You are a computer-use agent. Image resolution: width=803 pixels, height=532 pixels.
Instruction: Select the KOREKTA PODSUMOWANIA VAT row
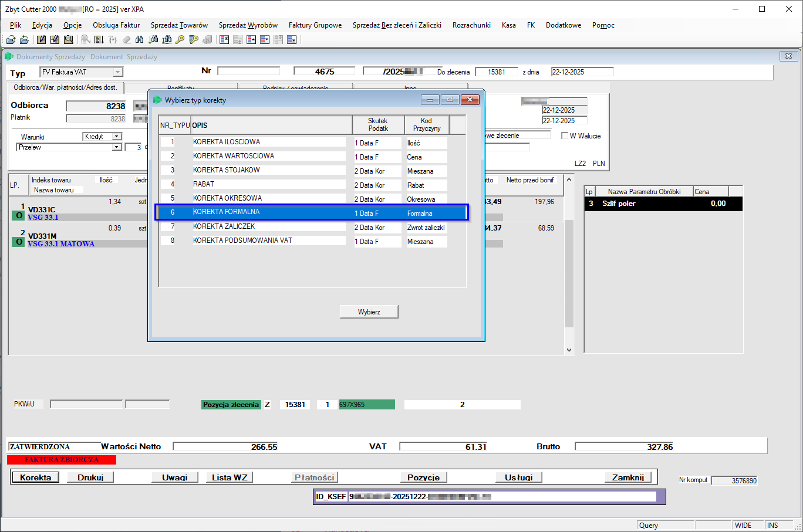pos(312,240)
